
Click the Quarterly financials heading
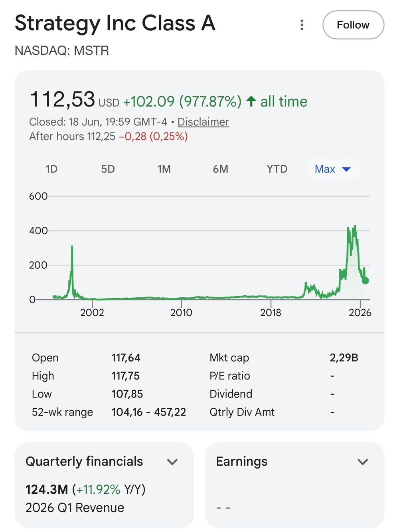tap(84, 461)
